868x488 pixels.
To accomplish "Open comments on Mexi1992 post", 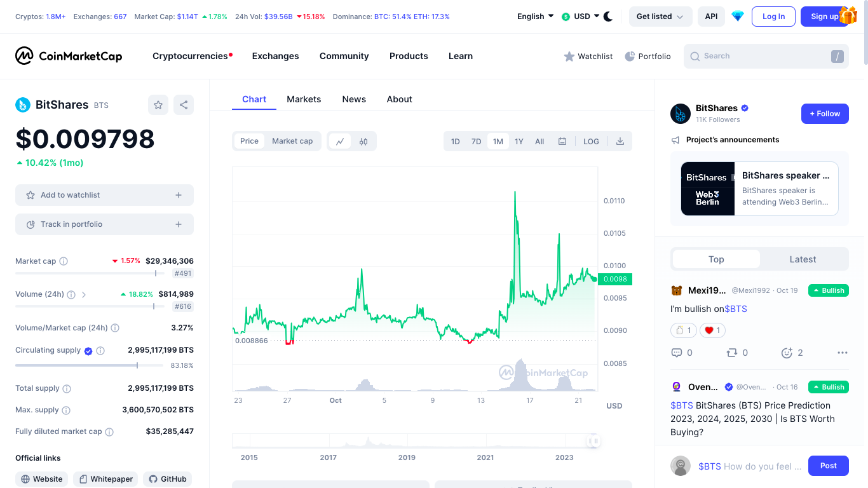I will 682,353.
